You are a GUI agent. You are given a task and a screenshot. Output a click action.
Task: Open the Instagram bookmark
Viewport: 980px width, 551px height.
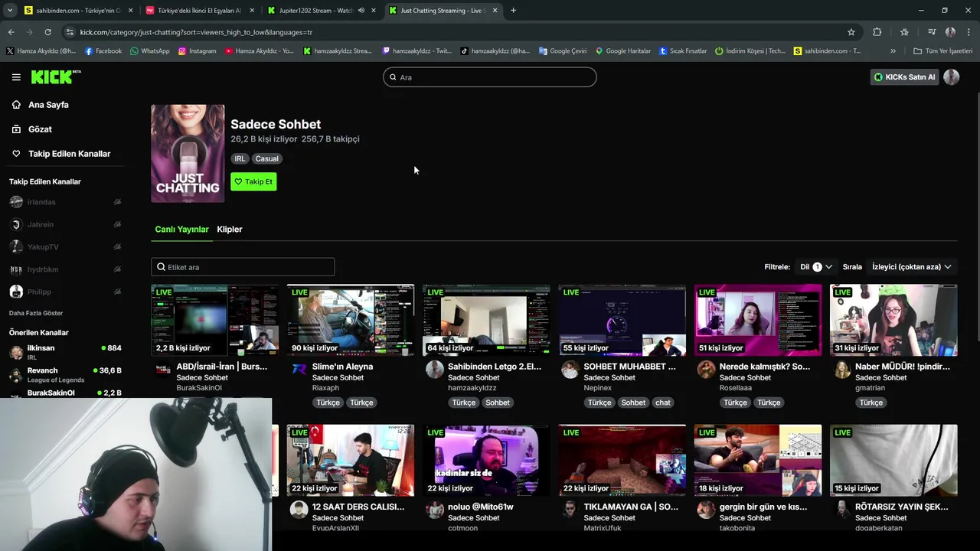(198, 51)
